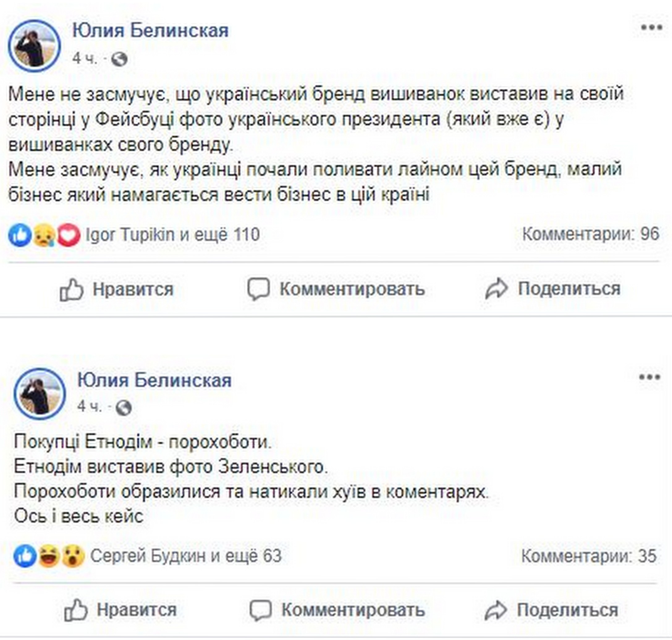Click heart reaction icon on first post

pyautogui.click(x=69, y=235)
